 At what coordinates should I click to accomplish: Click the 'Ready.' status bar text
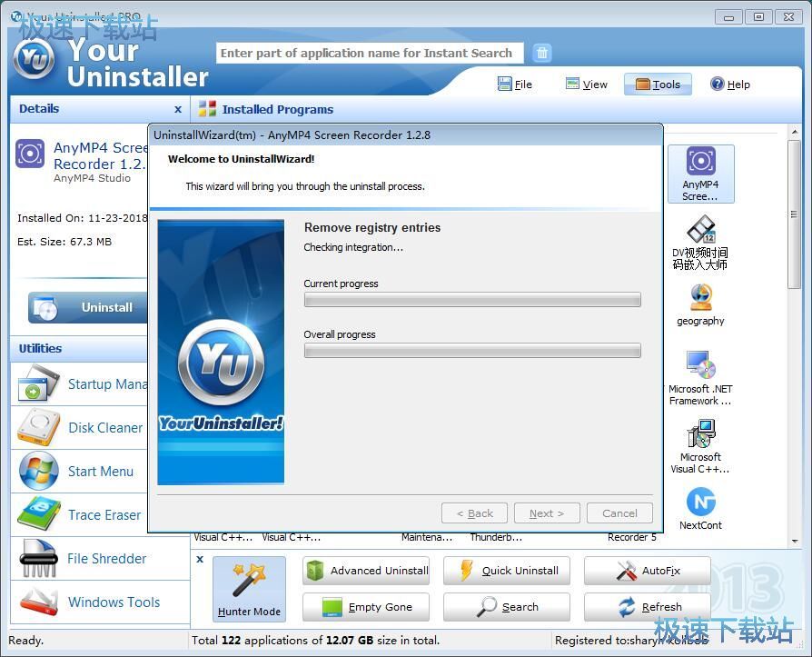click(x=26, y=640)
